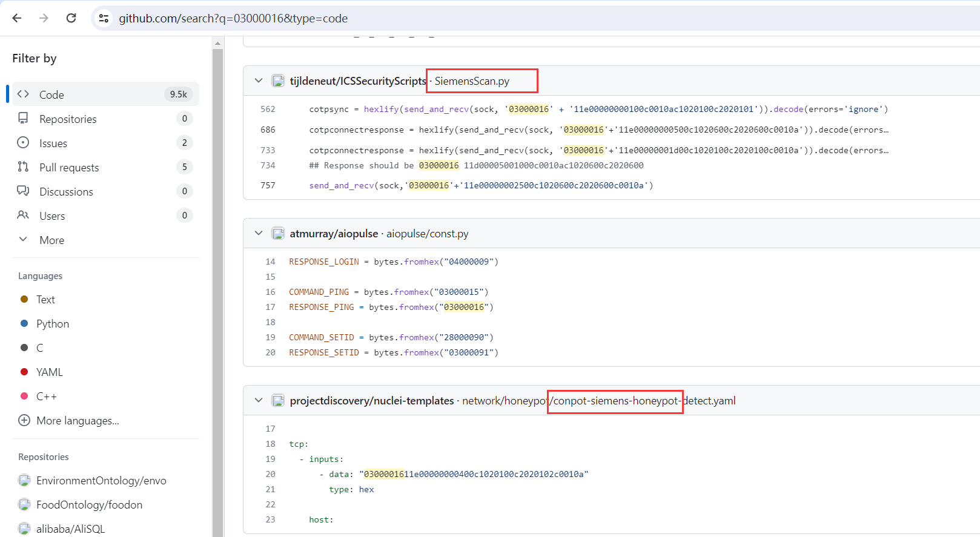The image size is (980, 537).
Task: Click EnvironmentOntology/envo avatar icon
Action: pos(24,480)
